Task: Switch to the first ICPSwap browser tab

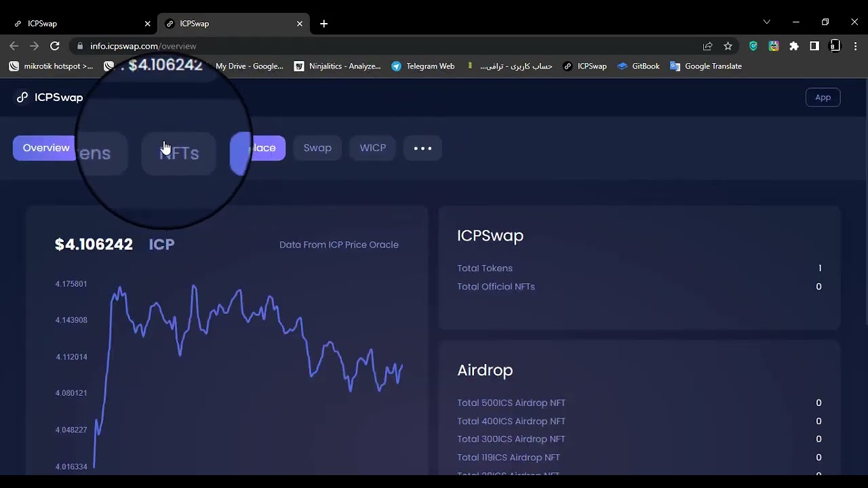Action: [x=81, y=24]
